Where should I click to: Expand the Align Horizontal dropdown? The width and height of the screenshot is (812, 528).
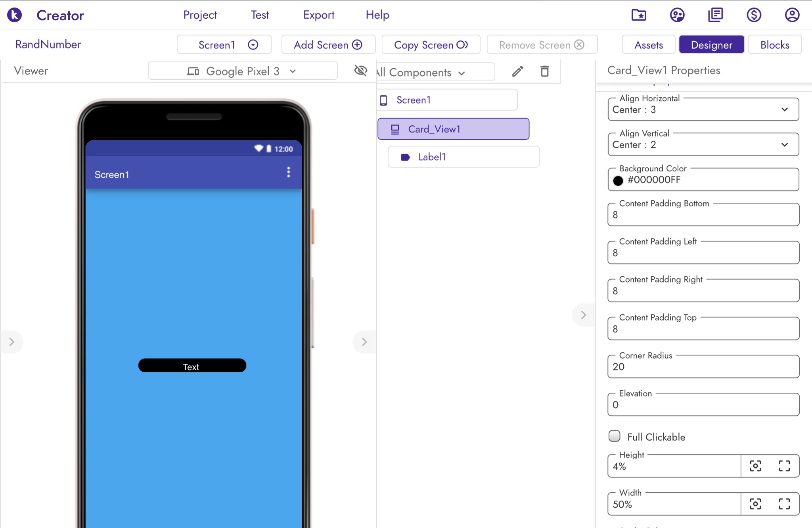(x=703, y=109)
